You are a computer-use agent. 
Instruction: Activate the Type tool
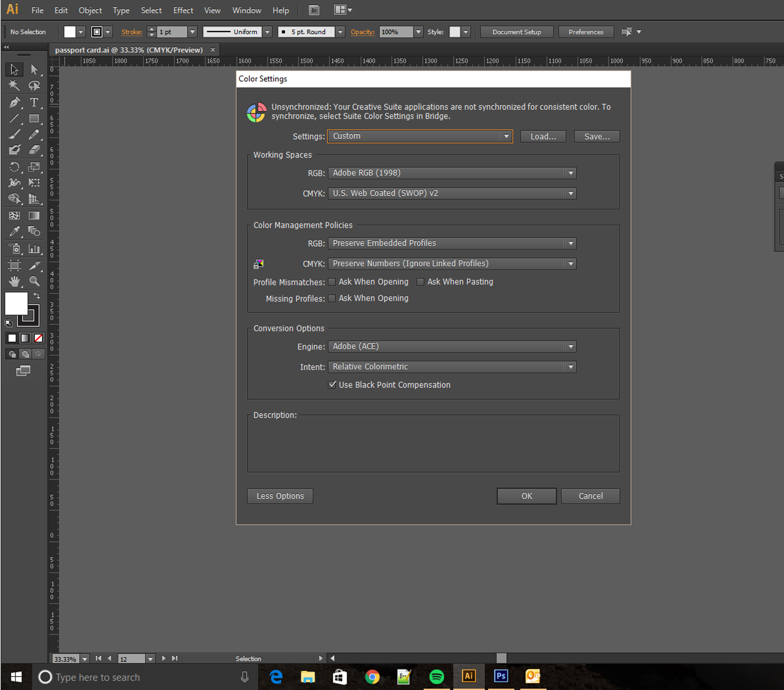pyautogui.click(x=35, y=102)
